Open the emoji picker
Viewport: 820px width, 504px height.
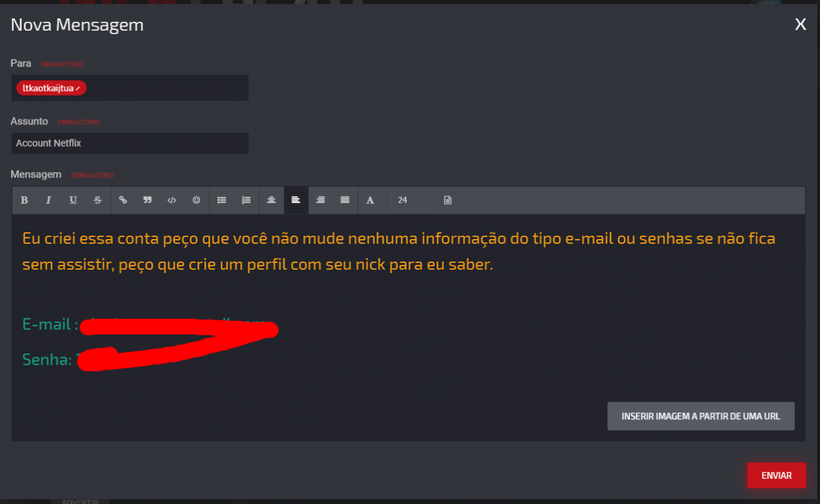click(x=197, y=200)
